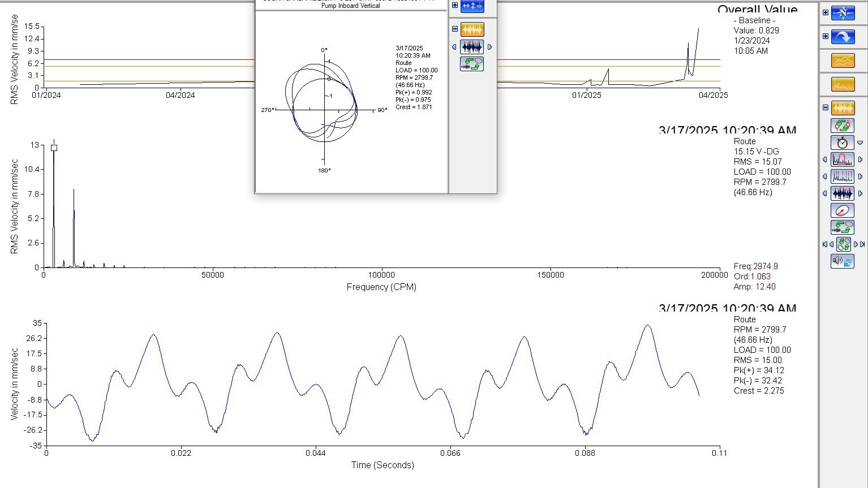This screenshot has height=488, width=868.
Task: Click waveform swap icon in orbit popup
Action: 472,64
